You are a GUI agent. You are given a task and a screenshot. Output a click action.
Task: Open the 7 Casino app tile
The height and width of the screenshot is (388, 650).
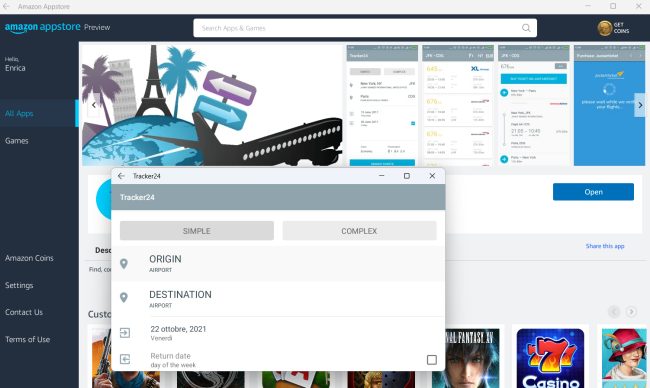tap(551, 358)
